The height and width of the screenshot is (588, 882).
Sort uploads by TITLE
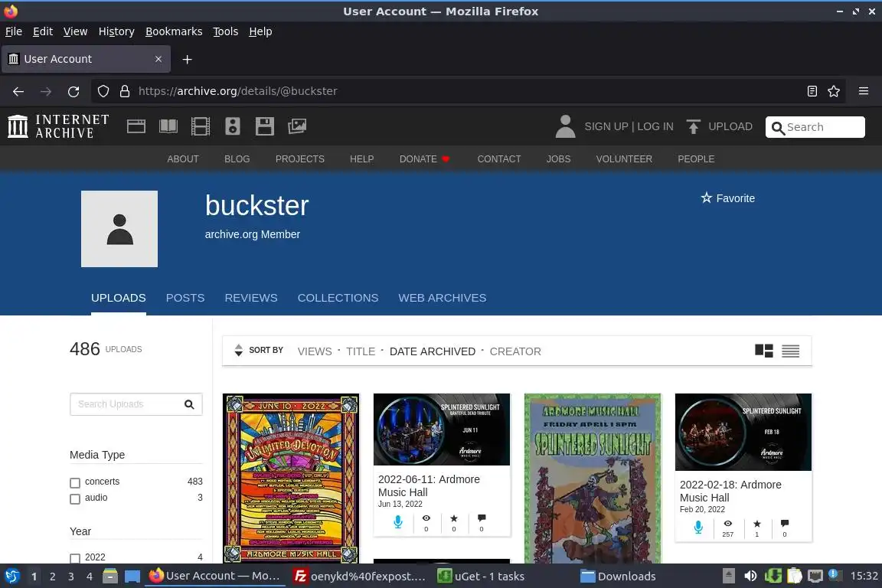tap(361, 351)
